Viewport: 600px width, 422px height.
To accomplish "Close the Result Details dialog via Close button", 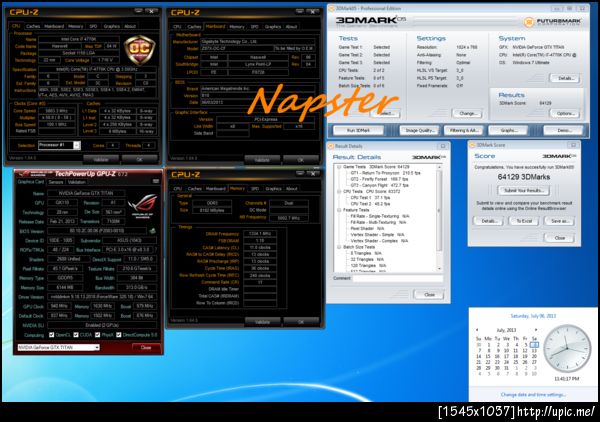I will (x=429, y=295).
